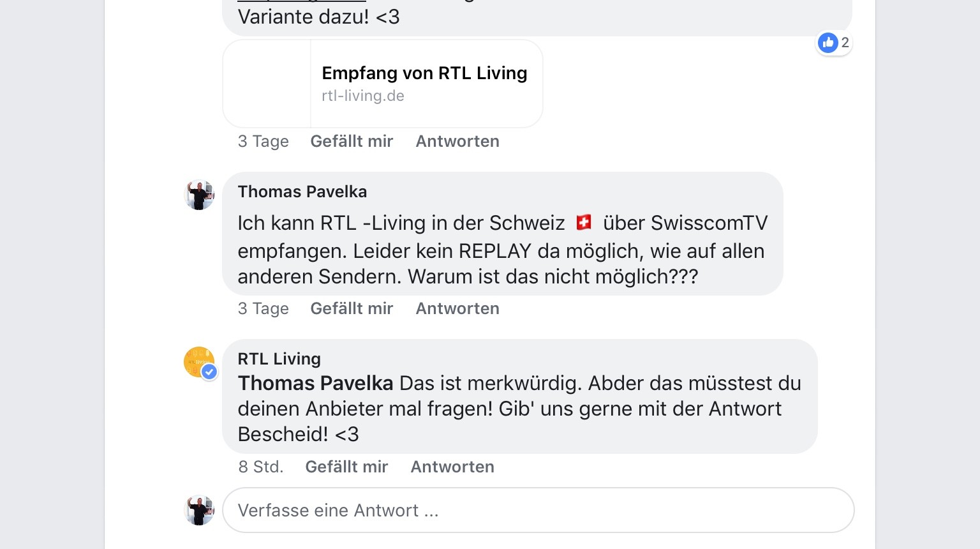This screenshot has width=980, height=549.
Task: Open the blank link preview thumbnail
Action: [x=267, y=84]
